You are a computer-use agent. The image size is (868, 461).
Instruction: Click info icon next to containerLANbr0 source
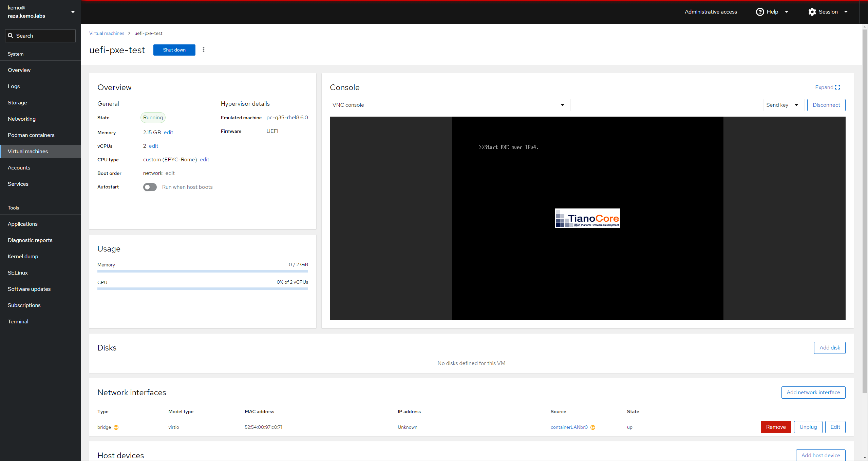(593, 427)
